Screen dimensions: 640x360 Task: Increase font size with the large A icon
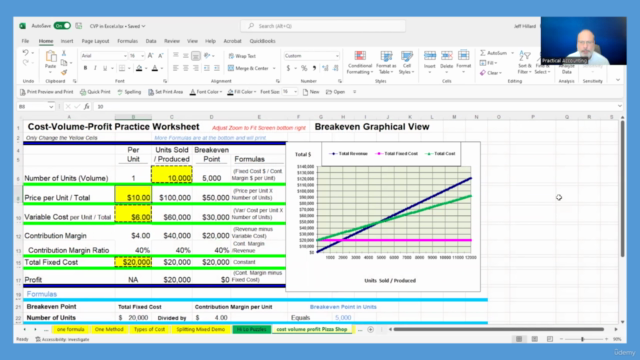pos(151,56)
